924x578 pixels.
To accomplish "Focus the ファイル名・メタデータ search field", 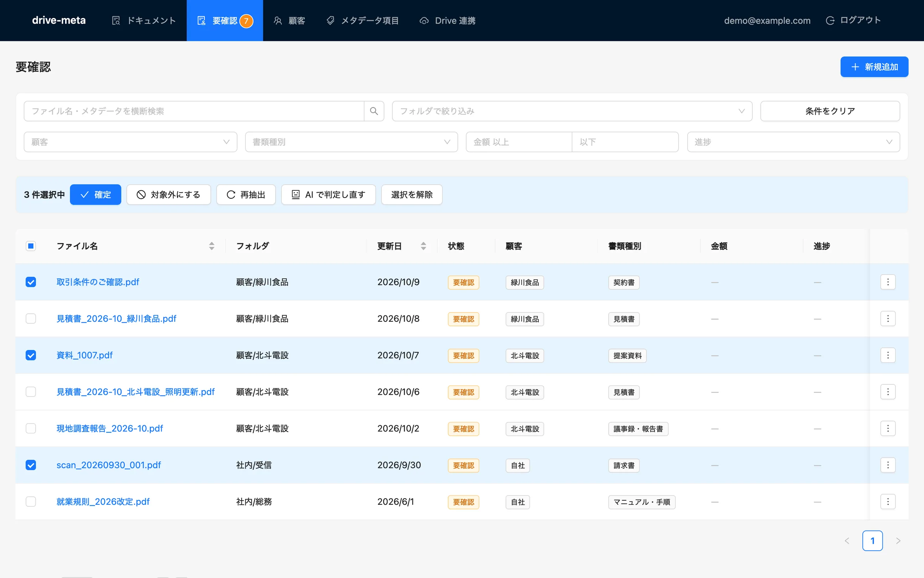I will click(194, 111).
